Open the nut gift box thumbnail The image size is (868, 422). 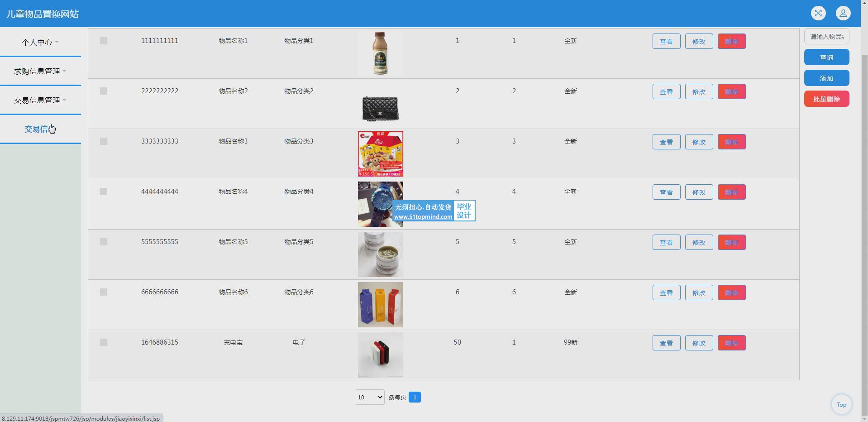380,154
